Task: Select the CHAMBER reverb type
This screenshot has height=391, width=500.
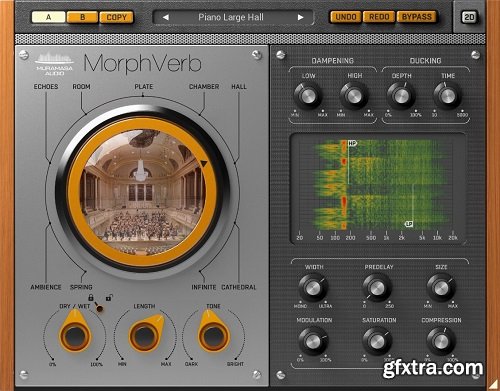Action: pos(204,87)
